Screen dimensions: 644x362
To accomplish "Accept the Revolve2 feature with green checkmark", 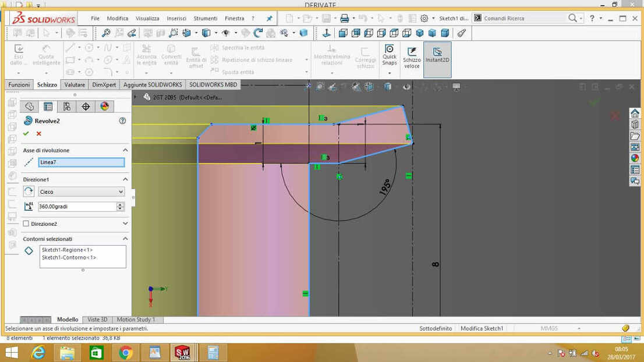I will click(x=26, y=134).
